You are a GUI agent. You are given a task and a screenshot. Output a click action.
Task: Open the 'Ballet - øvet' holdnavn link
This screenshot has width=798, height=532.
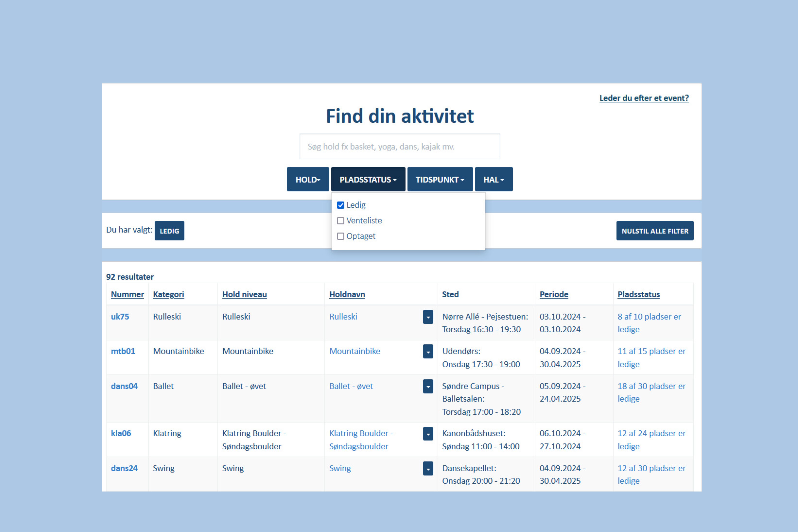coord(351,386)
